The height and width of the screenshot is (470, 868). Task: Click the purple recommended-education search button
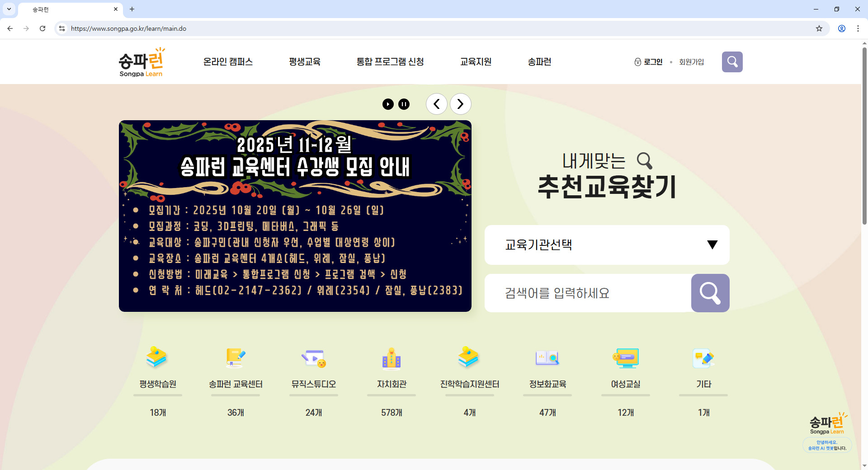click(710, 293)
